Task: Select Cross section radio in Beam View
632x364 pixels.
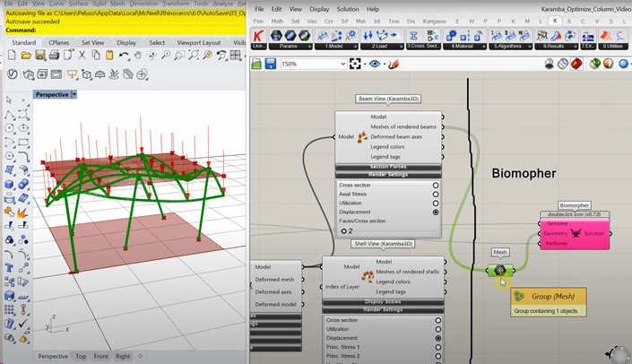Action: pos(436,185)
